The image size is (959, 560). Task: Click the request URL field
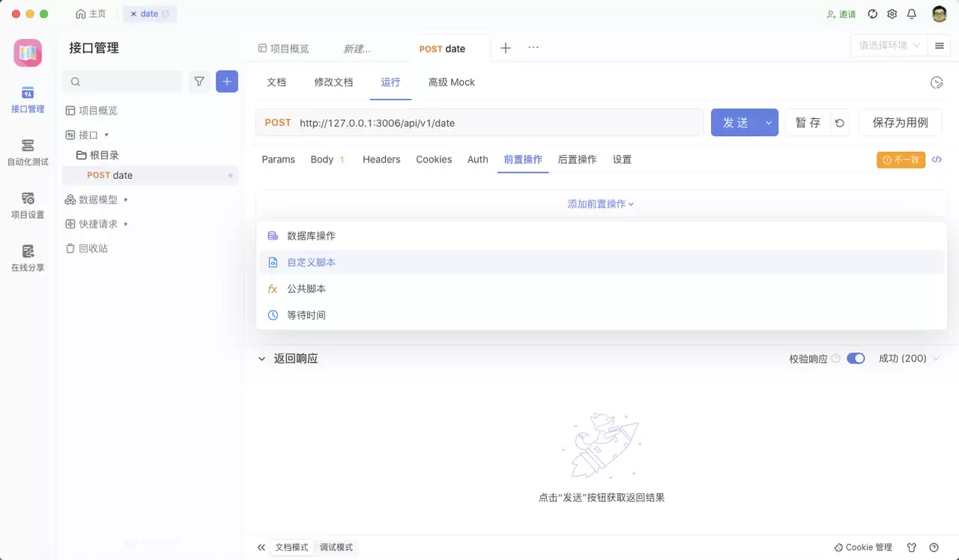pyautogui.click(x=499, y=123)
